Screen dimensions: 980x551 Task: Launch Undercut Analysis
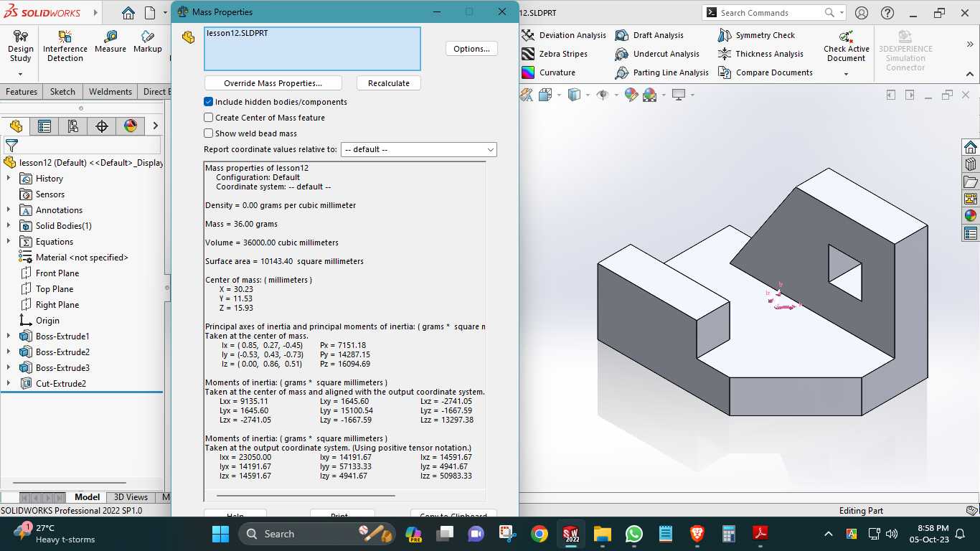tap(657, 54)
